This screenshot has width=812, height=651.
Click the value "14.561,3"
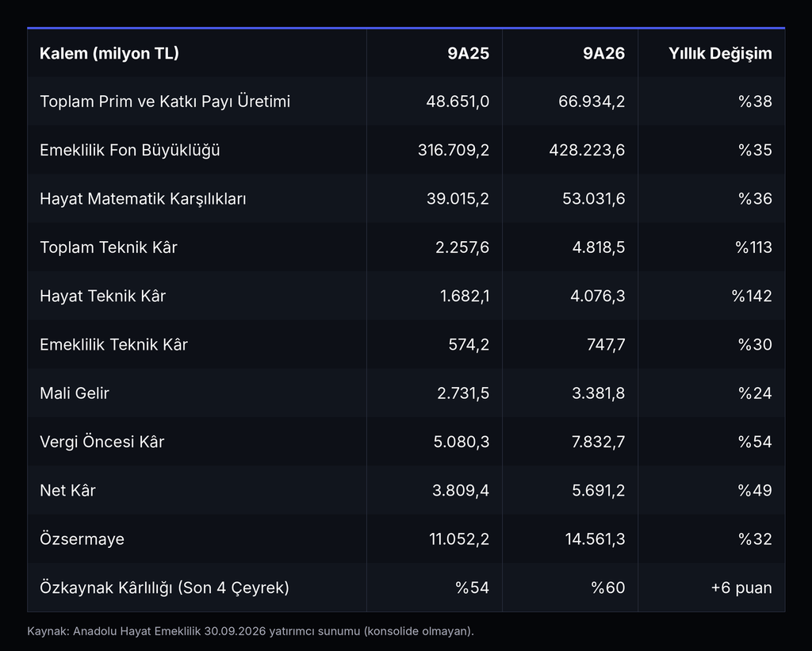click(595, 539)
